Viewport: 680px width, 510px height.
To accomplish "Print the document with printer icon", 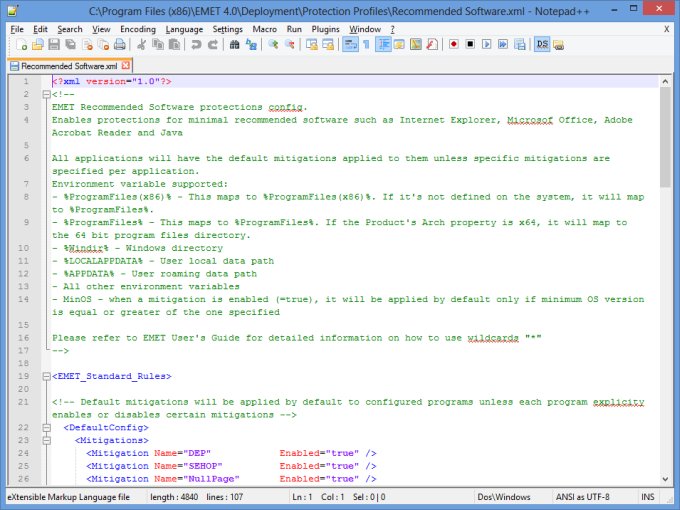I will pyautogui.click(x=120, y=44).
